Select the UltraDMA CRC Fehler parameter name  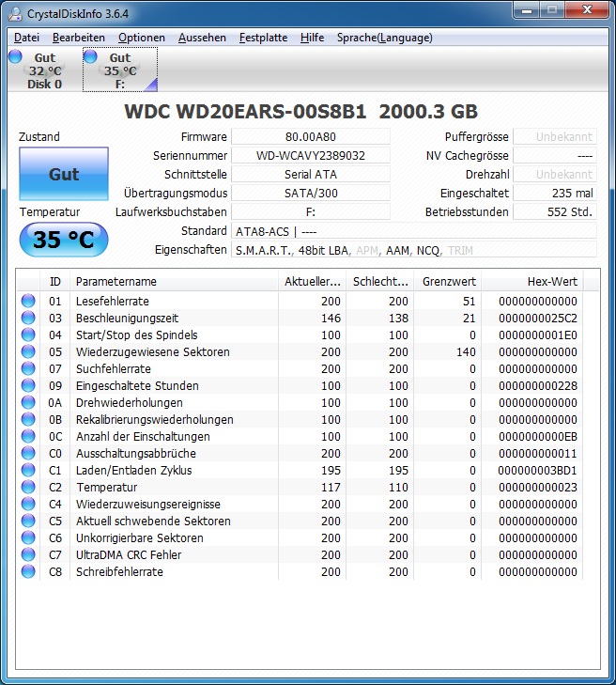pyautogui.click(x=129, y=554)
